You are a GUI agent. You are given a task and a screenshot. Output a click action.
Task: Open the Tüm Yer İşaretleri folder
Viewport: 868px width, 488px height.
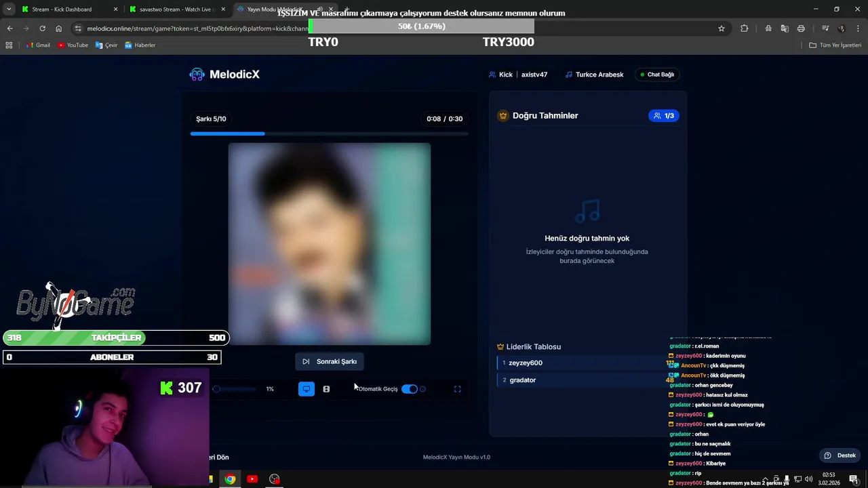(835, 45)
